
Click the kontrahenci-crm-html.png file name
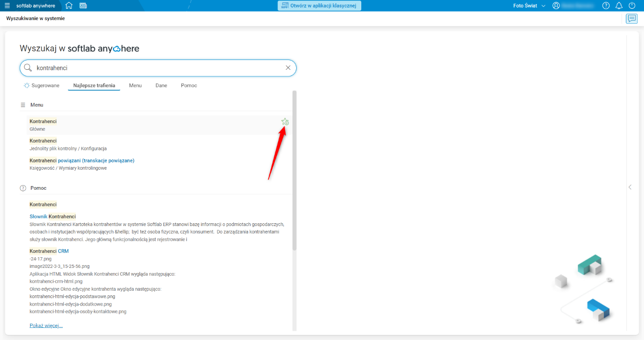click(56, 281)
